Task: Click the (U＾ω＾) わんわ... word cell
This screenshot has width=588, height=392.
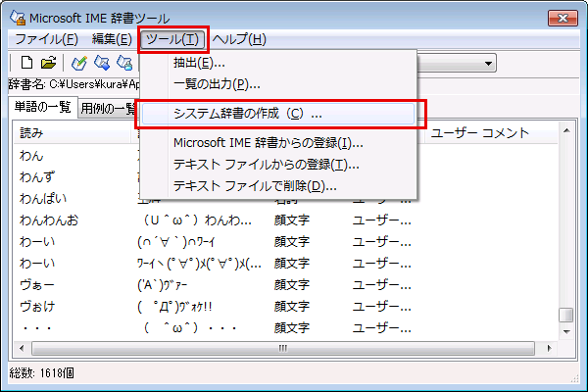Action: tap(197, 220)
